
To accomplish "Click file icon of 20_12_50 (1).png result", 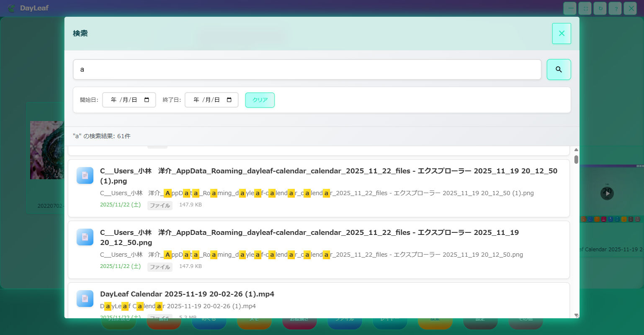I will (85, 175).
